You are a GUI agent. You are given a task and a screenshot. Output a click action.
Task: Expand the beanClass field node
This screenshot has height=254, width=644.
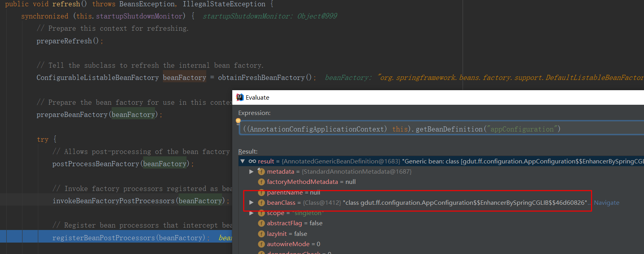tap(251, 202)
